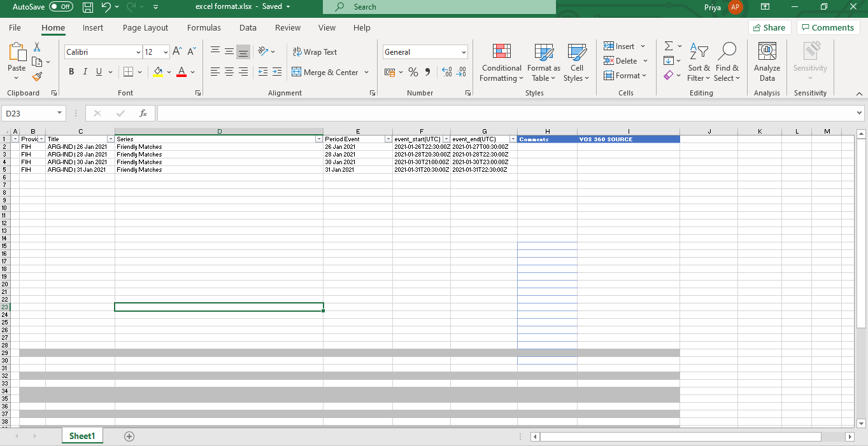Toggle Center alignment for cell
Screen dimensions: 868x446
click(x=229, y=72)
